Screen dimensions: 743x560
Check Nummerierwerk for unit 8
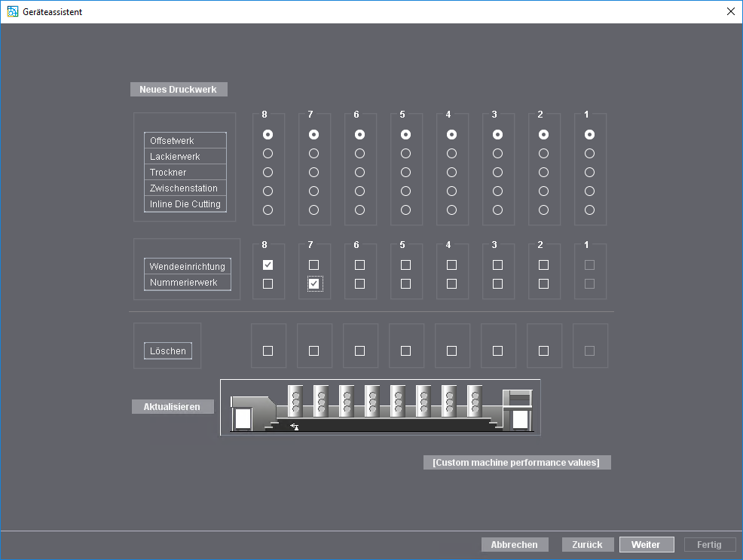tap(268, 284)
